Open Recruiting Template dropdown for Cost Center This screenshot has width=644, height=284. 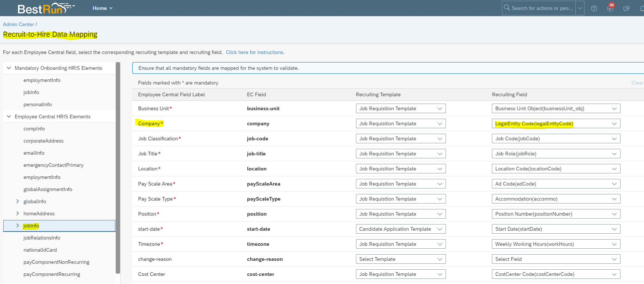pos(401,274)
